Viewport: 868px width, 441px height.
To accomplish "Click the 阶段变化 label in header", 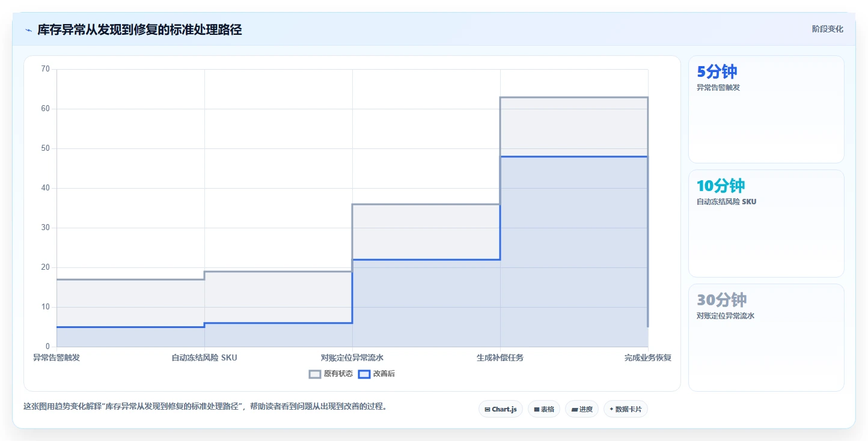I will click(x=827, y=29).
